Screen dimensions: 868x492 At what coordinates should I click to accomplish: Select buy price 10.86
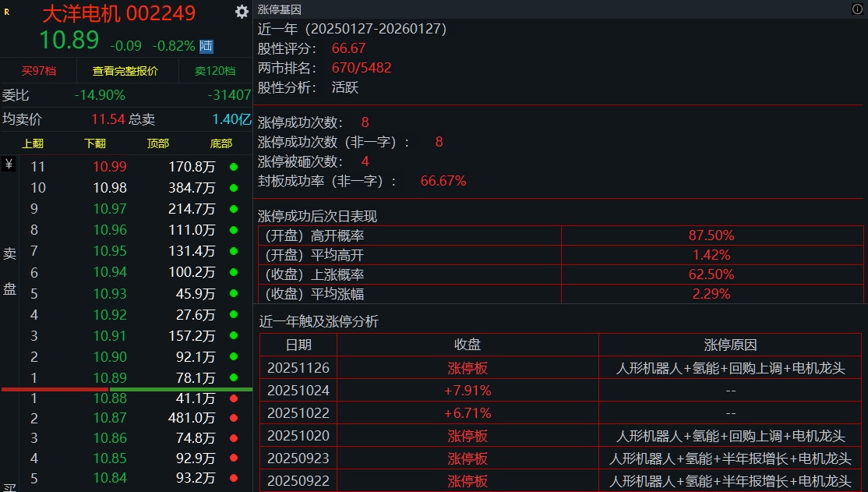[110, 437]
